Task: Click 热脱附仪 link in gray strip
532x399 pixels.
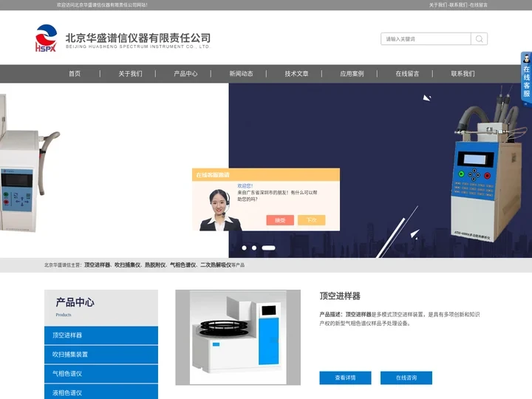Action: tap(155, 265)
